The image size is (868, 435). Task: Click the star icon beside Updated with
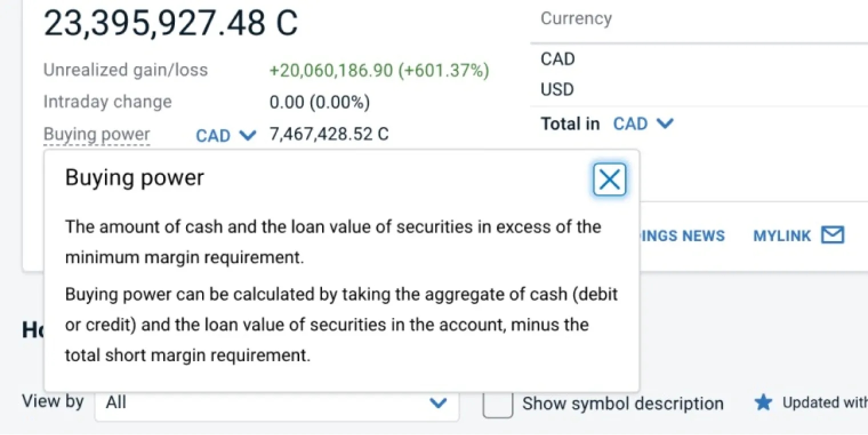point(763,403)
